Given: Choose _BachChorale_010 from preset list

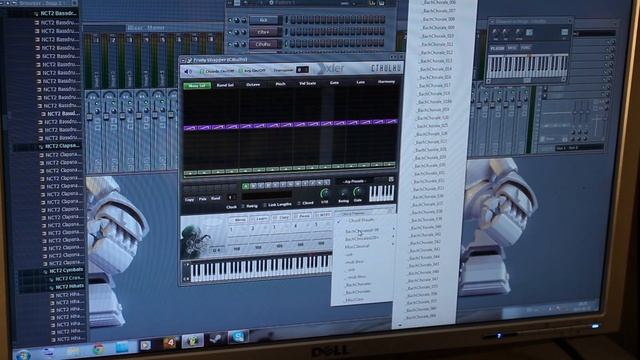Looking at the screenshot, I should pos(438,36).
